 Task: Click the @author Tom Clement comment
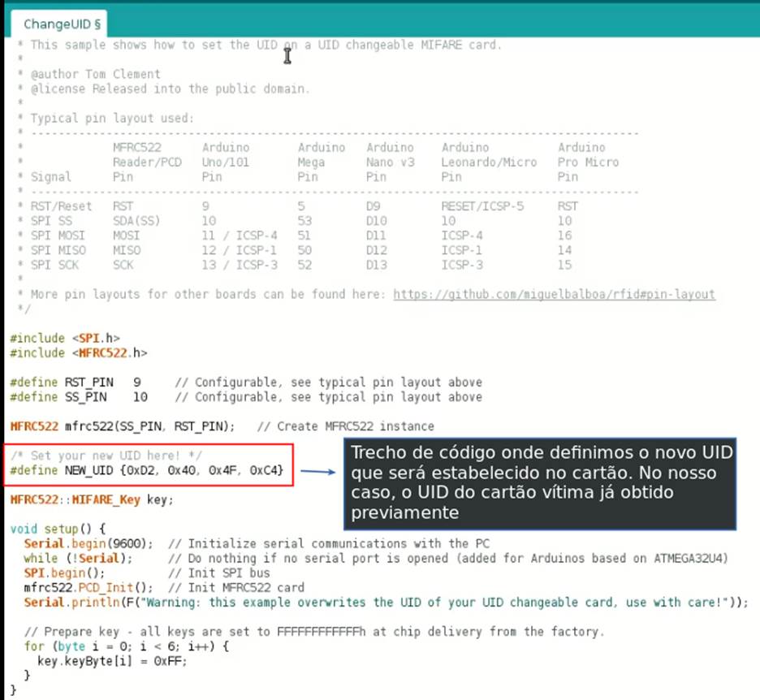click(95, 74)
